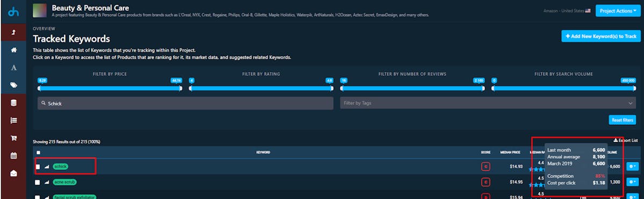Tick the select-all checkbox in table header
The image size is (644, 199).
tap(38, 153)
